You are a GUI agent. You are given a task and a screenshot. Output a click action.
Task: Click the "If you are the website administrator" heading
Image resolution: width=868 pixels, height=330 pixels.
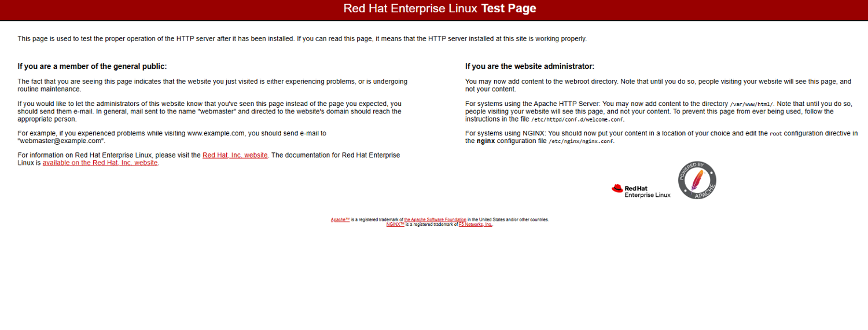(529, 67)
